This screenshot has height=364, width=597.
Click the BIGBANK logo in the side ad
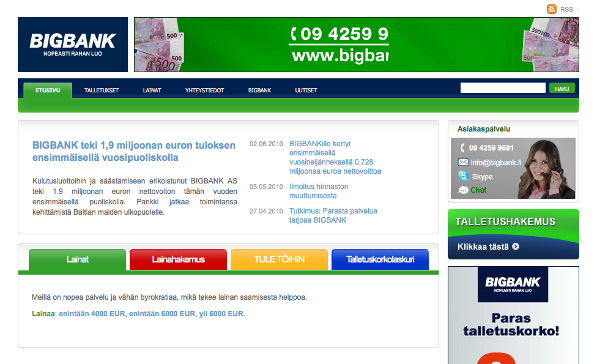pos(513,284)
